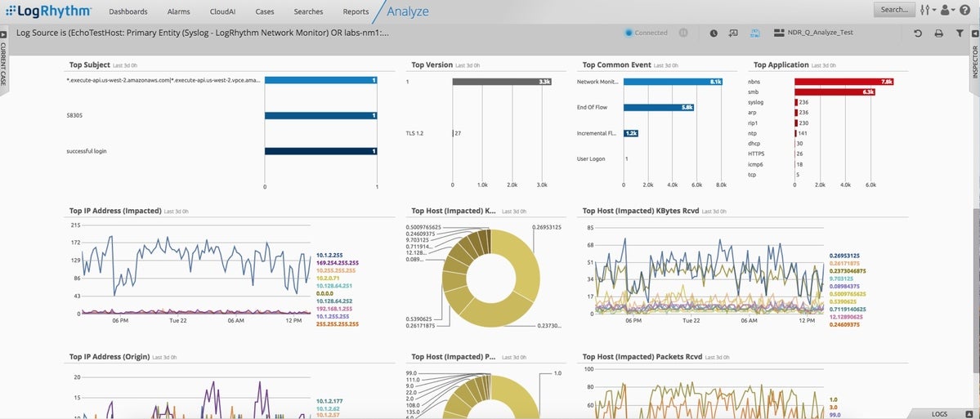Toggle the 10.1.2.255 legend entry
980x419 pixels.
click(x=329, y=256)
